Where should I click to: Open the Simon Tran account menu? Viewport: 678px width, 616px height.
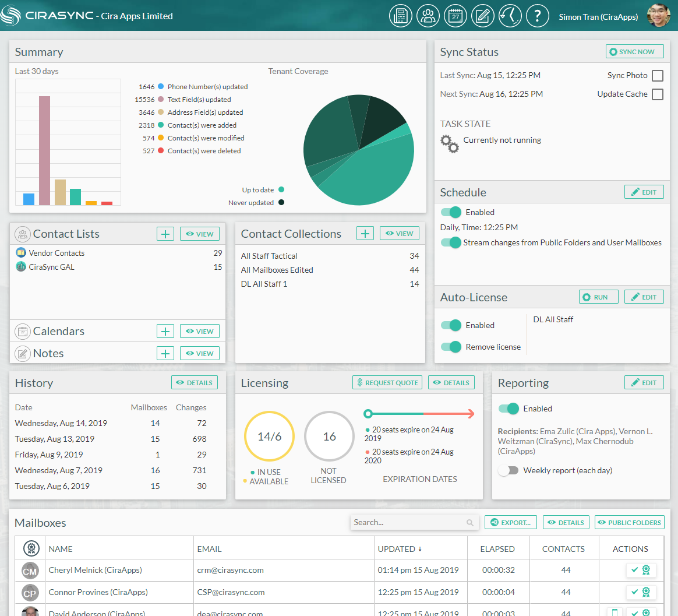click(x=598, y=17)
